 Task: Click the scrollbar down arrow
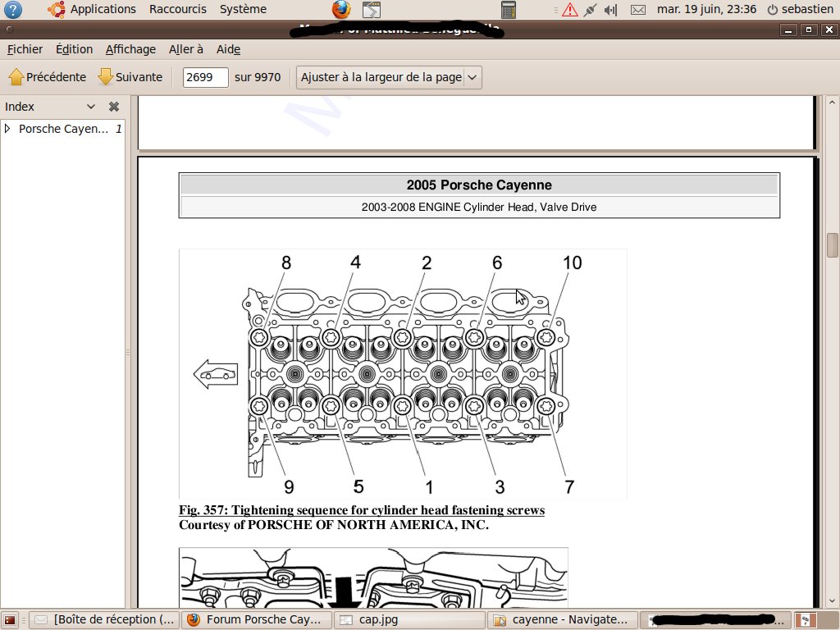pos(832,601)
